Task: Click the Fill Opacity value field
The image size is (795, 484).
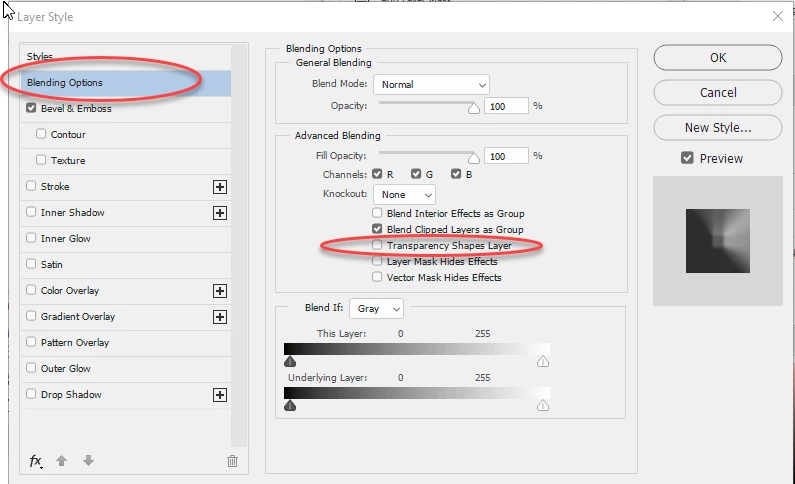Action: 506,156
